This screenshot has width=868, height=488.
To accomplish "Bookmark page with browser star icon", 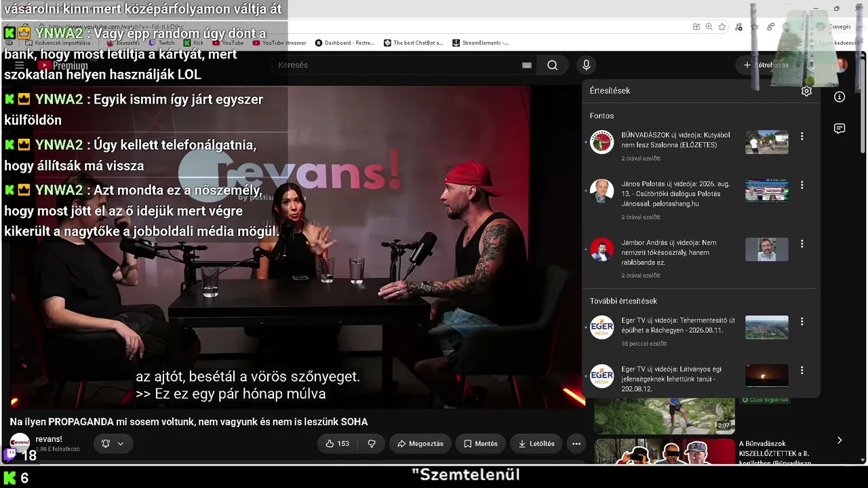I will pyautogui.click(x=722, y=26).
